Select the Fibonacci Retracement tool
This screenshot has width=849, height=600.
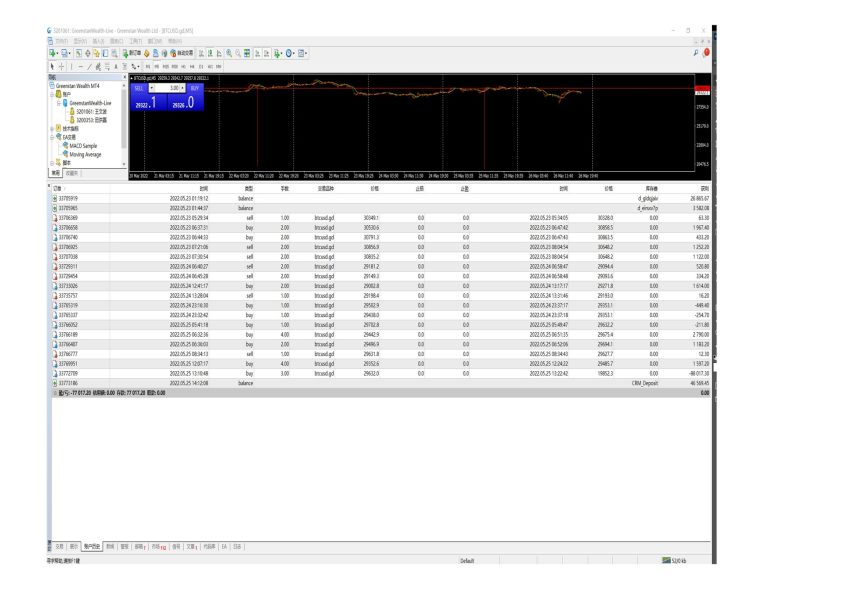(x=107, y=67)
